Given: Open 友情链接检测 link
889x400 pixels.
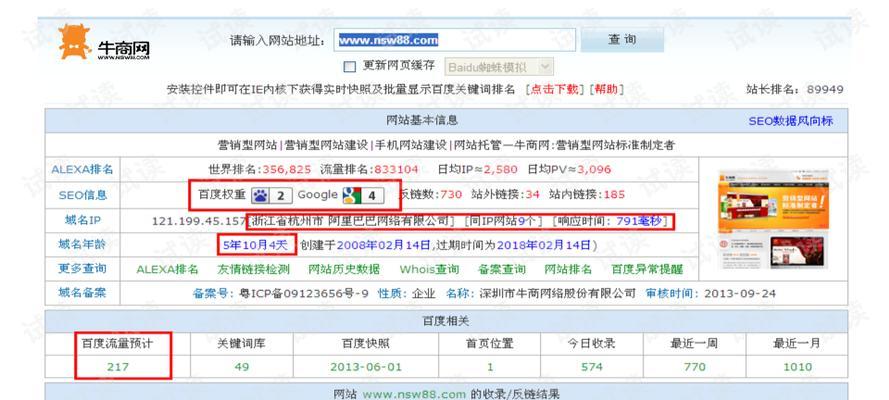Looking at the screenshot, I should (253, 269).
